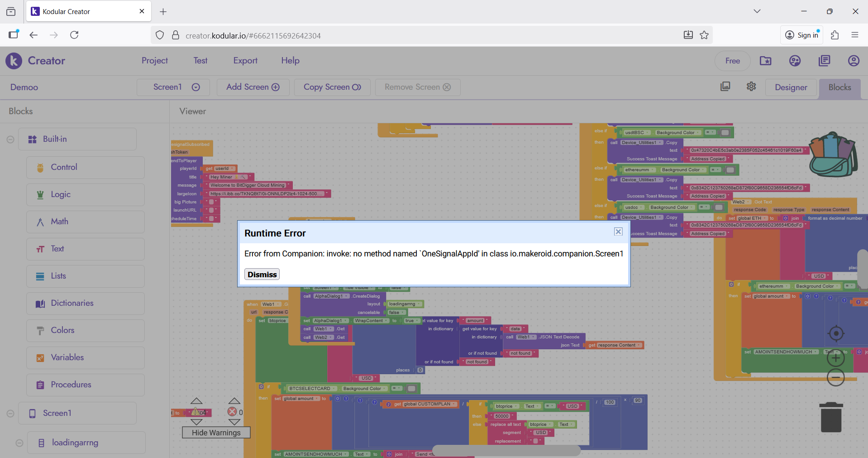Collapse the Built-in blocks section
The width and height of the screenshot is (868, 458).
pos(10,140)
